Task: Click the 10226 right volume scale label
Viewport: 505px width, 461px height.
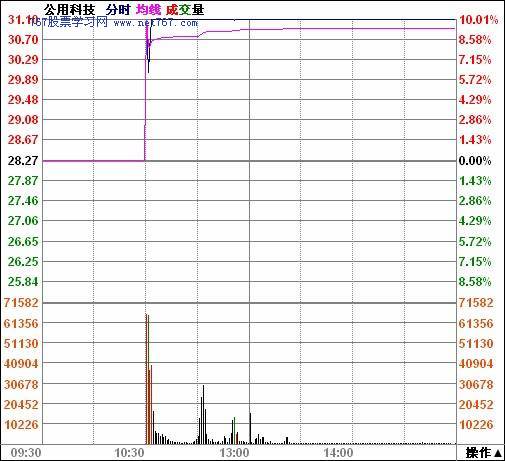Action: 476,425
